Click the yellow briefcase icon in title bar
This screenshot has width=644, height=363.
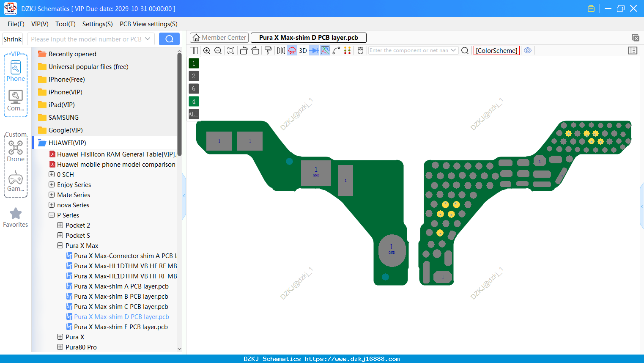coord(591,8)
